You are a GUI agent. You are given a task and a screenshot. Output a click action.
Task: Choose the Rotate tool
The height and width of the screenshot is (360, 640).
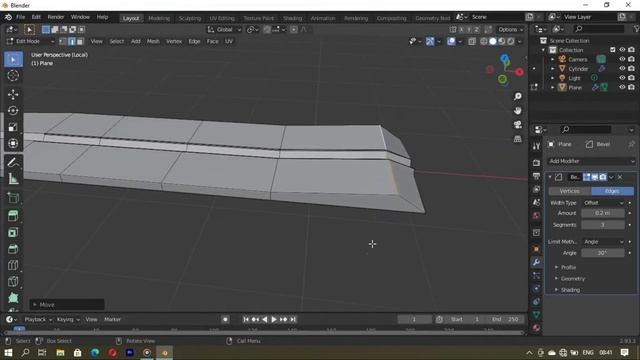click(13, 111)
